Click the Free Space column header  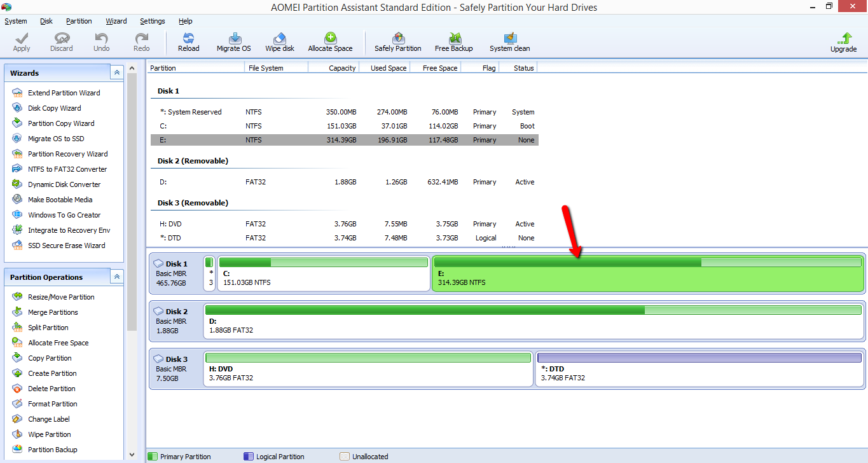(x=436, y=67)
